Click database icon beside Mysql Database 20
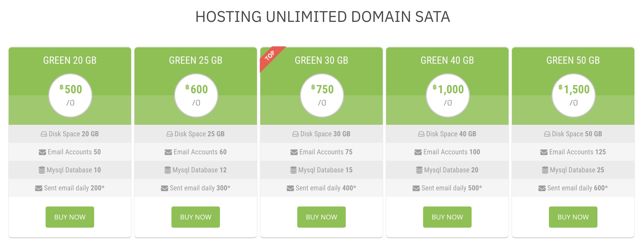Image resolution: width=644 pixels, height=250 pixels. pyautogui.click(x=419, y=170)
